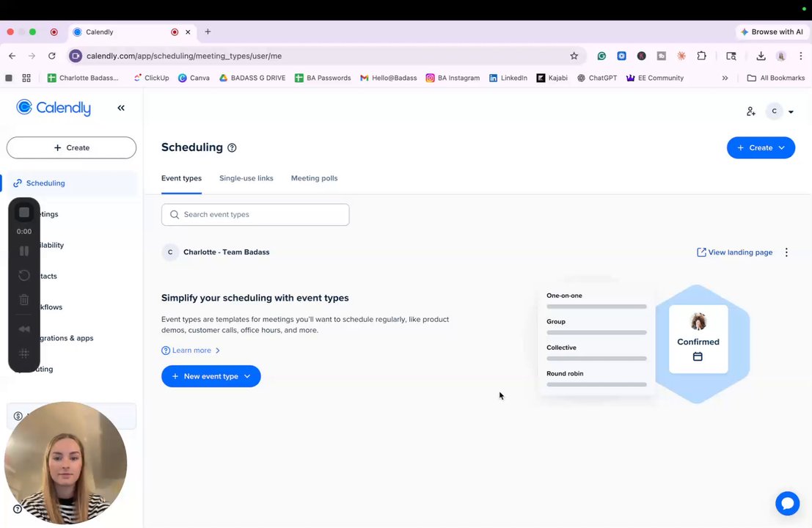This screenshot has width=812, height=528.
Task: Click the Learn more link
Action: [x=191, y=351]
